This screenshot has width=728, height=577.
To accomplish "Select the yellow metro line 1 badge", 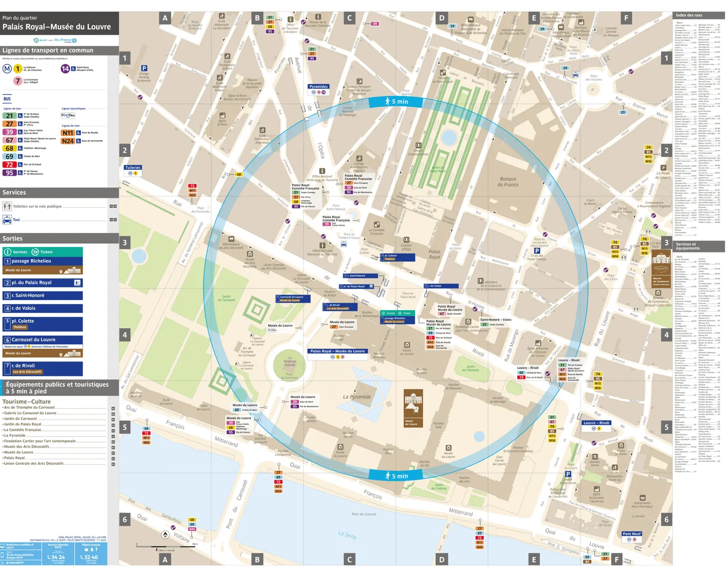I will [x=18, y=68].
